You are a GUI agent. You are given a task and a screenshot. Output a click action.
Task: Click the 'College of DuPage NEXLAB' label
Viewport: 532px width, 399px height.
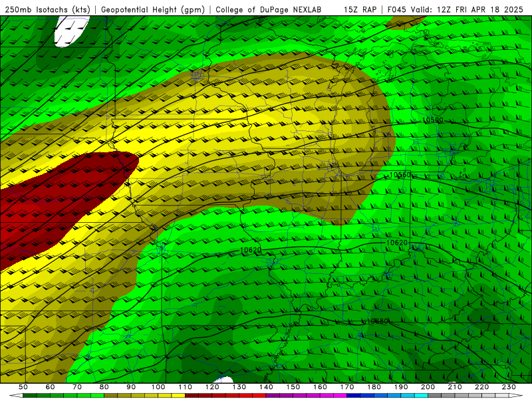pos(268,10)
